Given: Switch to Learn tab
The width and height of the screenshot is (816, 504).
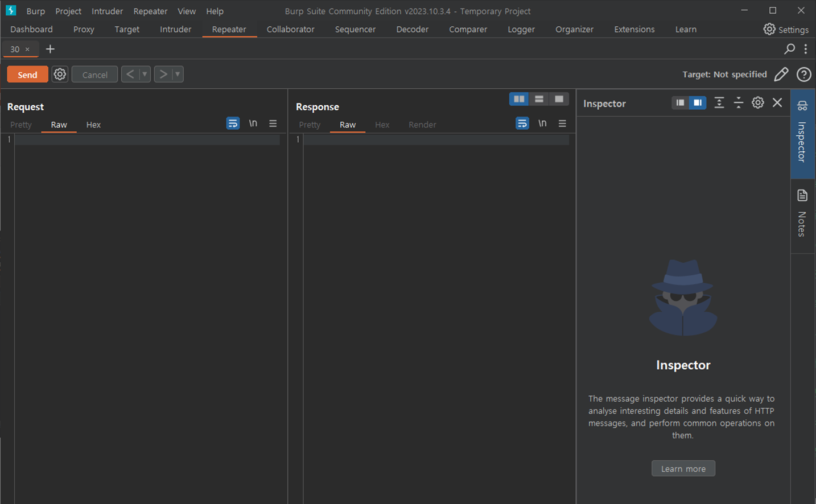Looking at the screenshot, I should click(x=686, y=29).
